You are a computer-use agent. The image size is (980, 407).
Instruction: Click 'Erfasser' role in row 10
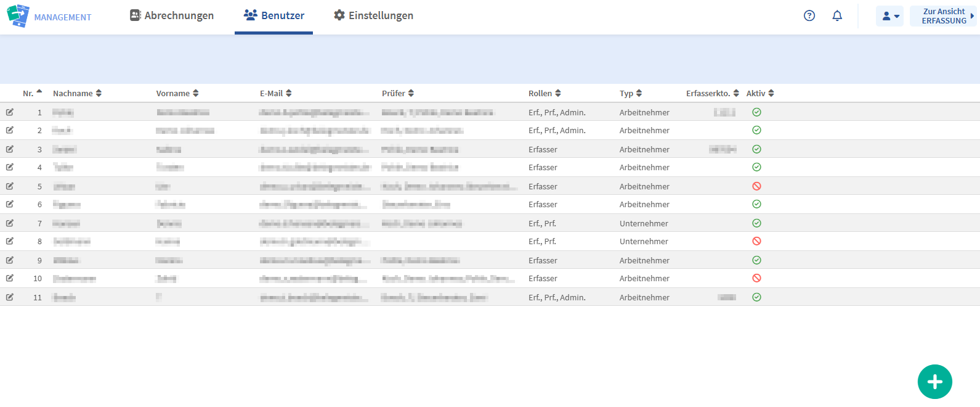(x=543, y=278)
